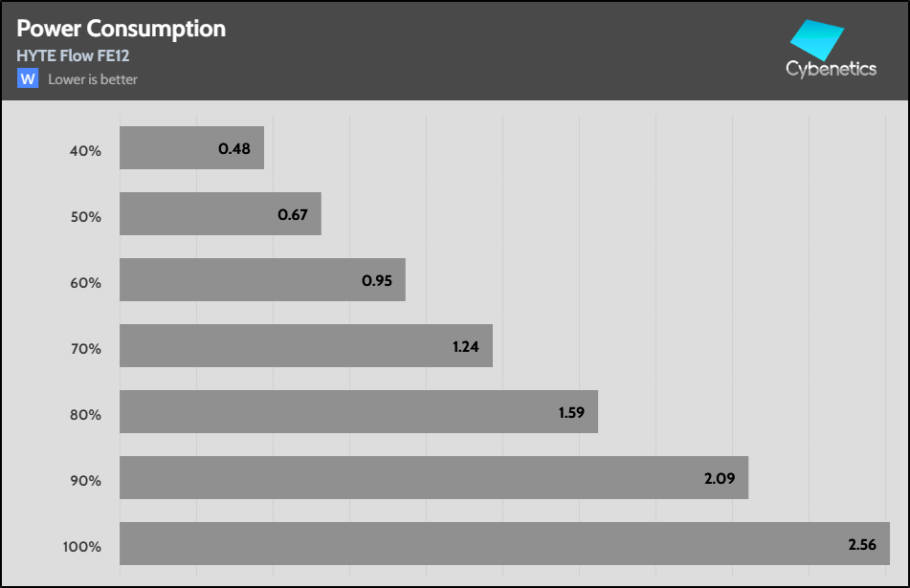910x588 pixels.
Task: Click the 50% axis label
Action: click(85, 217)
